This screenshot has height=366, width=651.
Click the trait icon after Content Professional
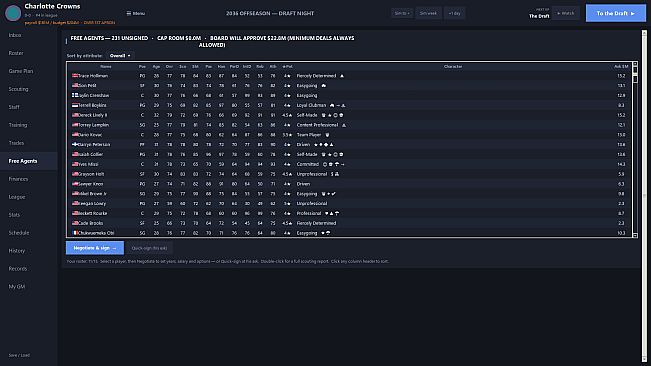pyautogui.click(x=344, y=125)
